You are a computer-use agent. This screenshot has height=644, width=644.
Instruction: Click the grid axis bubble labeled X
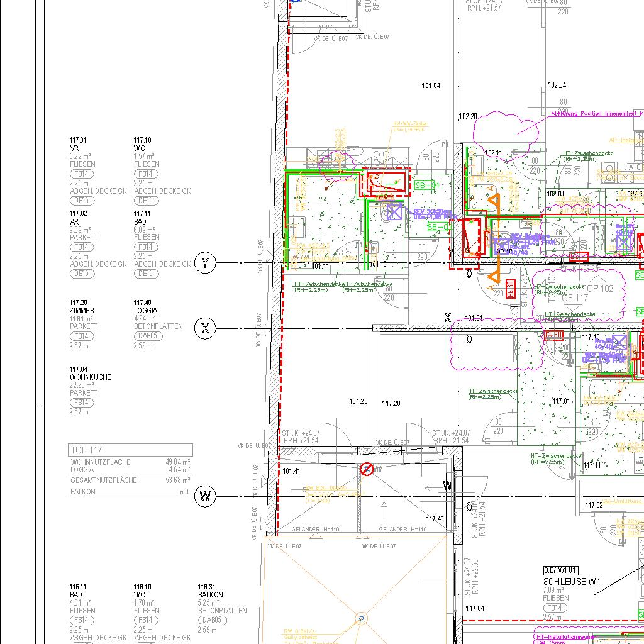pos(205,328)
